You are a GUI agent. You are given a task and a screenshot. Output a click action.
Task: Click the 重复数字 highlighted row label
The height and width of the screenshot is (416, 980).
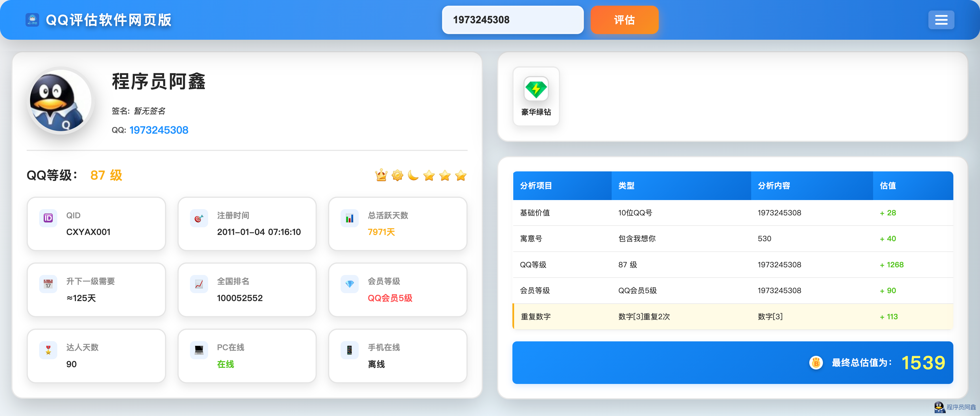pos(535,316)
